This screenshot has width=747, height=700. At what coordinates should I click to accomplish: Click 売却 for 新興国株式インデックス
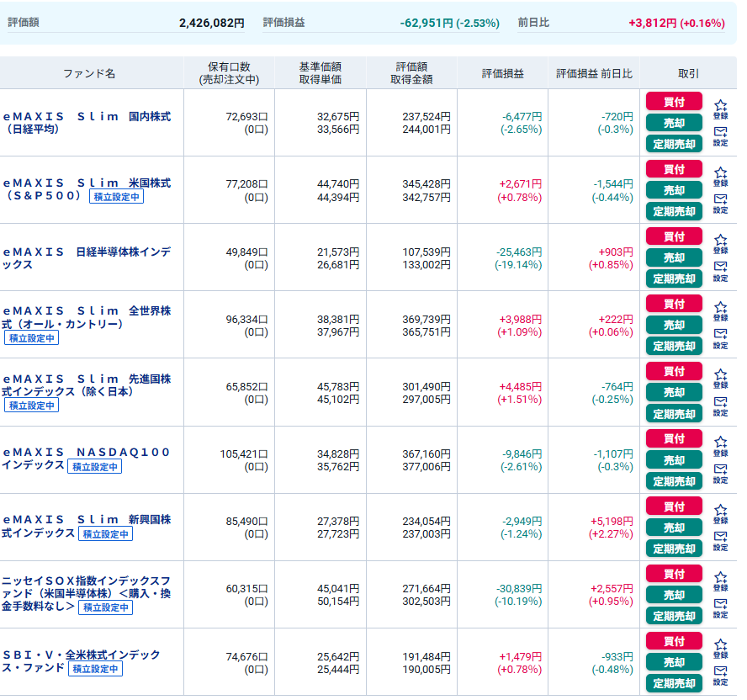(674, 528)
